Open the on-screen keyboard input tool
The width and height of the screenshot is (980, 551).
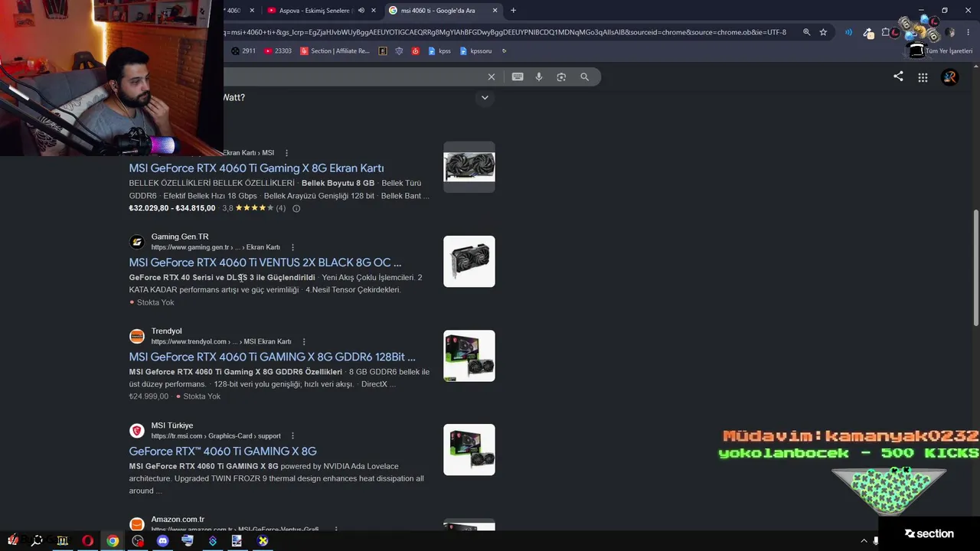pyautogui.click(x=518, y=77)
